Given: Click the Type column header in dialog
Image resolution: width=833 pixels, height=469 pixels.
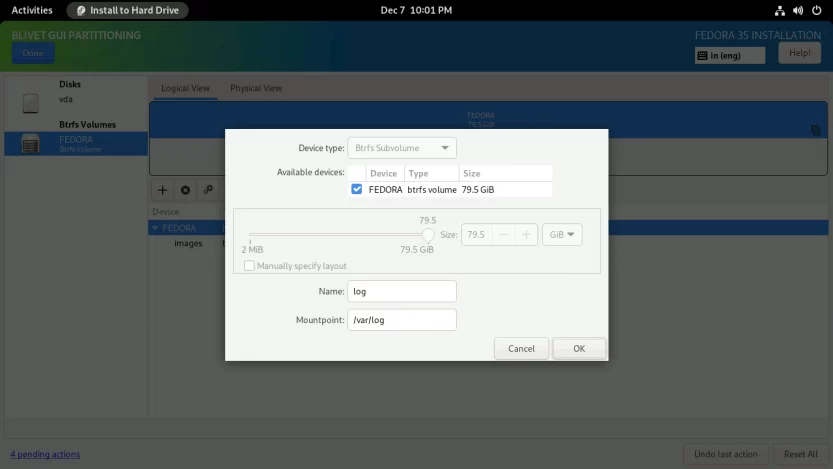Looking at the screenshot, I should point(431,173).
